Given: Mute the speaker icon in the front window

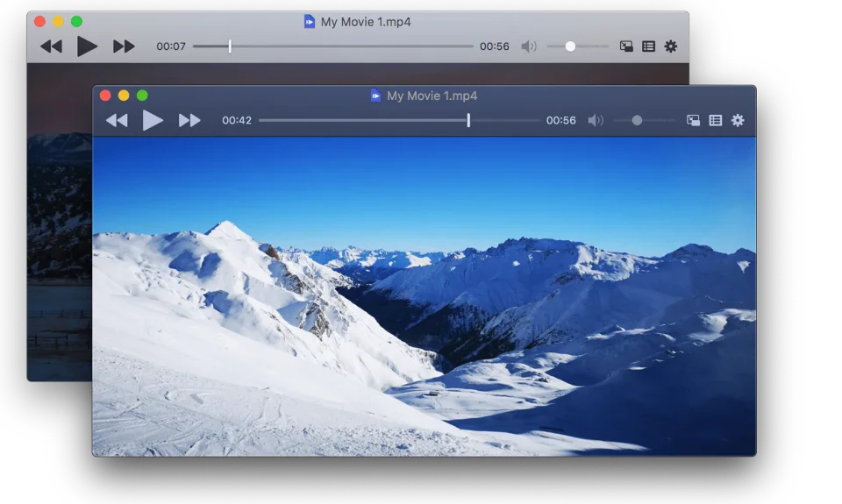Looking at the screenshot, I should coord(596,120).
